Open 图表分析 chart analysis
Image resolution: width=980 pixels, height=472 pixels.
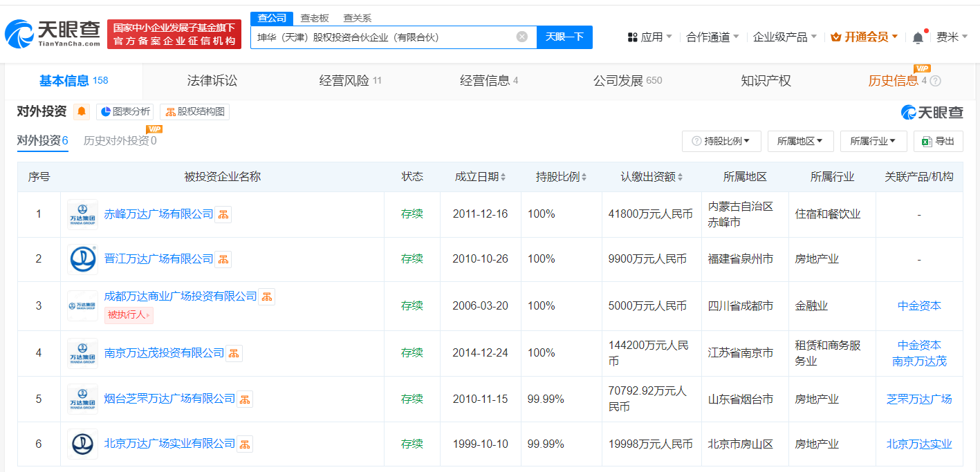point(124,111)
